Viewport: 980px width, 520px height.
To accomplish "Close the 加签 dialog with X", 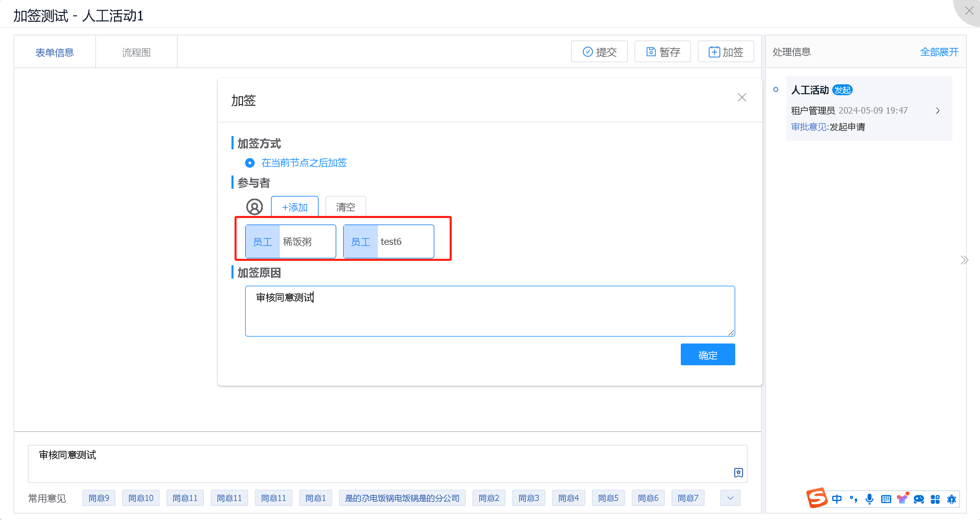I will tap(741, 97).
